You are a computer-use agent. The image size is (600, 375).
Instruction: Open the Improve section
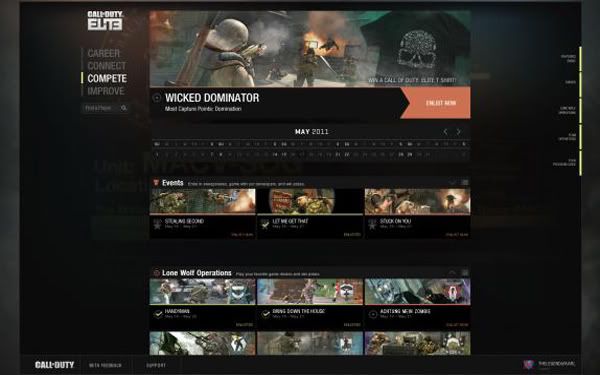pos(106,91)
